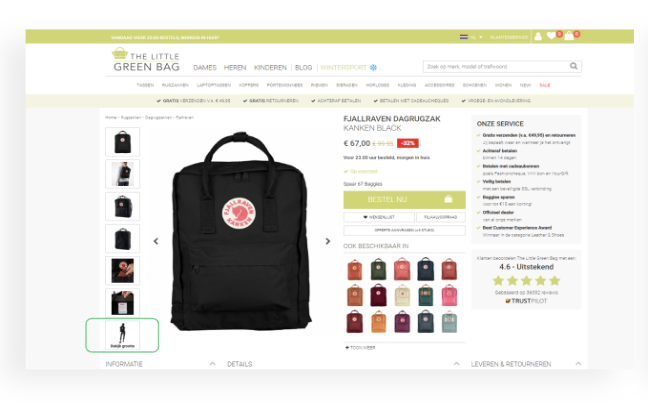Open the wishlist heart icon
Viewport: 648px width, 404px height.
551,36
